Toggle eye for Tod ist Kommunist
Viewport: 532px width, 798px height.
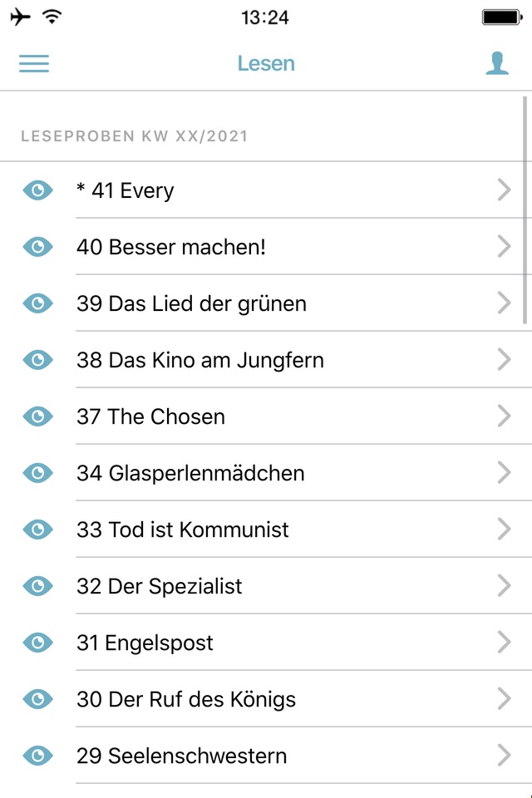[37, 530]
